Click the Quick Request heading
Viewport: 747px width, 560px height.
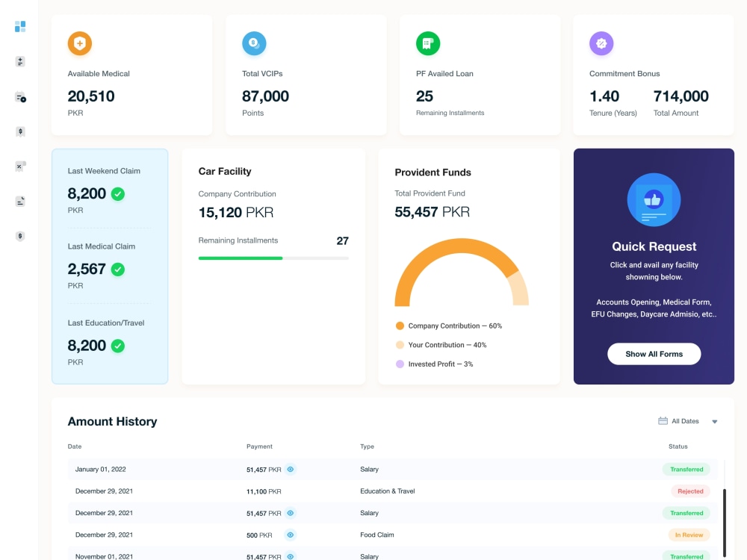click(654, 246)
